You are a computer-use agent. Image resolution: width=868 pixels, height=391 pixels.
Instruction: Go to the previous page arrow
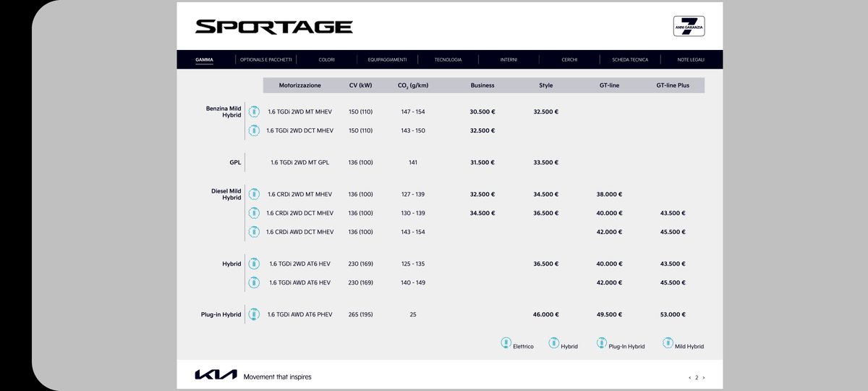pyautogui.click(x=689, y=377)
